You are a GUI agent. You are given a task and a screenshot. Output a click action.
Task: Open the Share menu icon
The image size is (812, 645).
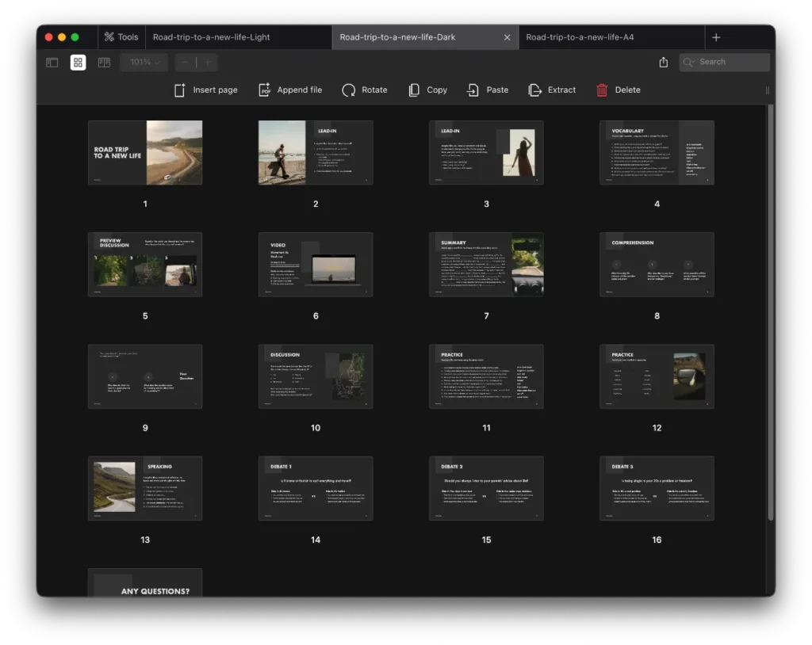pos(664,63)
